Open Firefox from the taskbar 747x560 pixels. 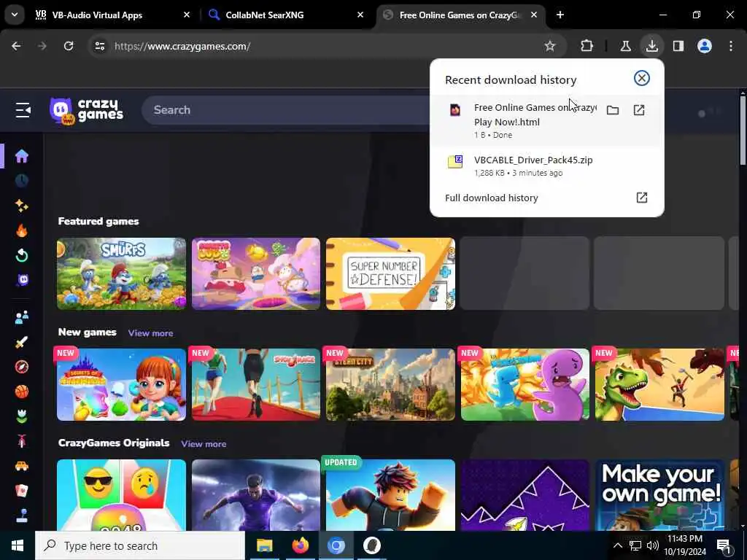pos(300,545)
